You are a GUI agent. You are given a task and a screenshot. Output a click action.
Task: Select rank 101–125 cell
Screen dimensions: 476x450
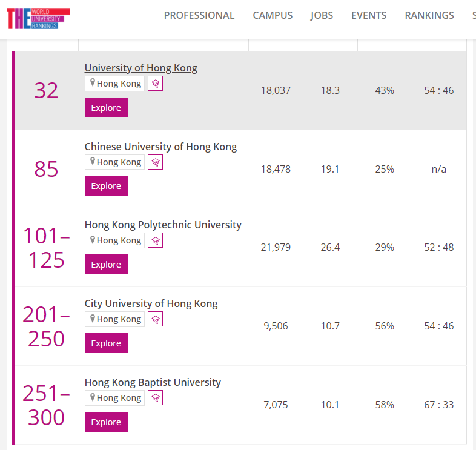47,248
